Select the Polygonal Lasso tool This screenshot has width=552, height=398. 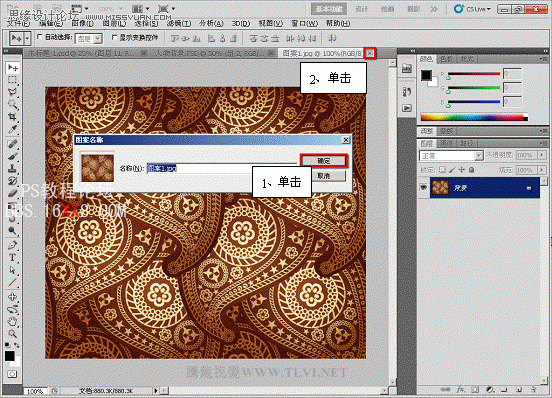pyautogui.click(x=13, y=92)
